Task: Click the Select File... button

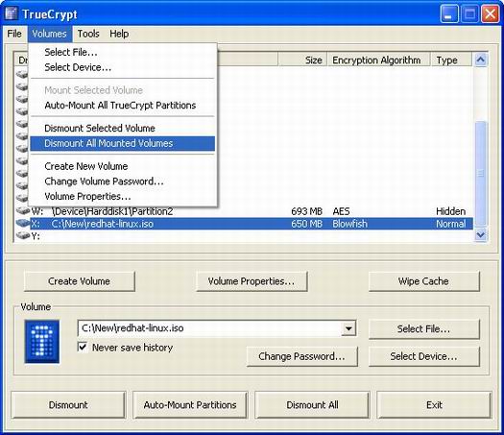Action: 423,329
